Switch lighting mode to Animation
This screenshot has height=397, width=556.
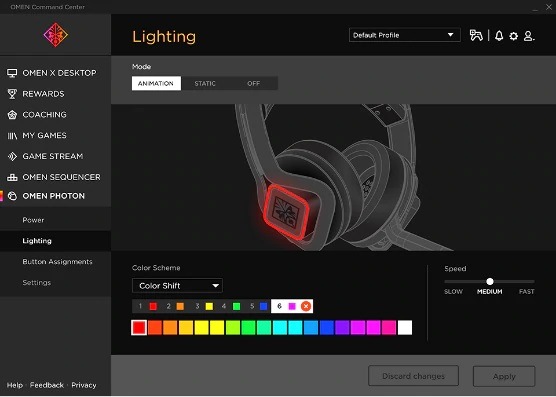(156, 83)
